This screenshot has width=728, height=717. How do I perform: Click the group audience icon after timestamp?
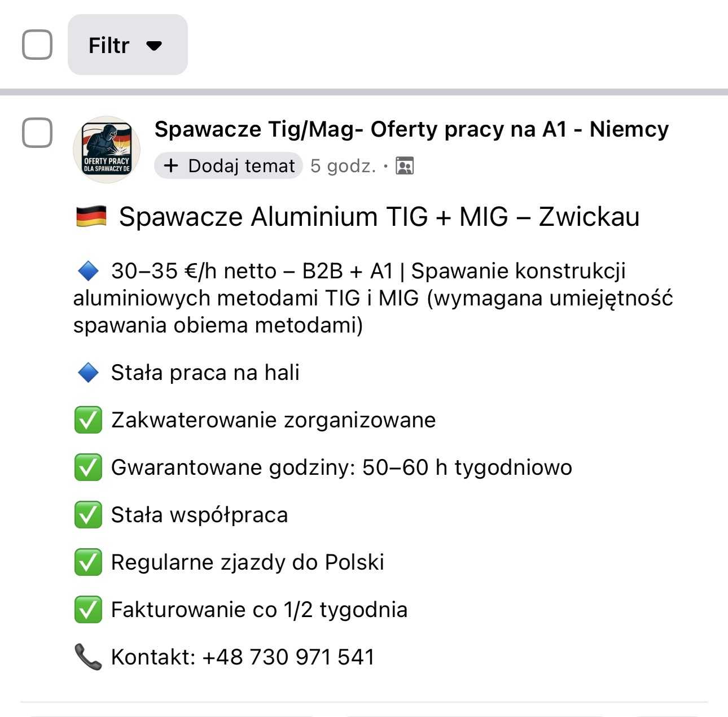tap(405, 166)
